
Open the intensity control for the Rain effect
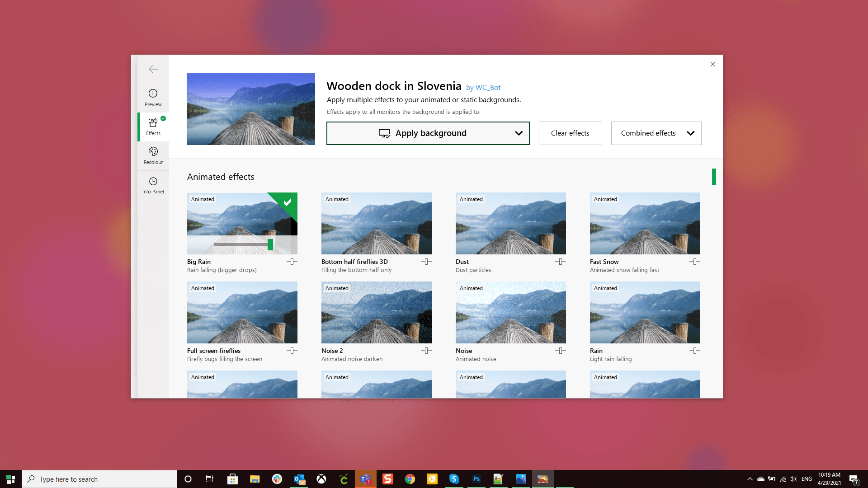[x=694, y=351]
